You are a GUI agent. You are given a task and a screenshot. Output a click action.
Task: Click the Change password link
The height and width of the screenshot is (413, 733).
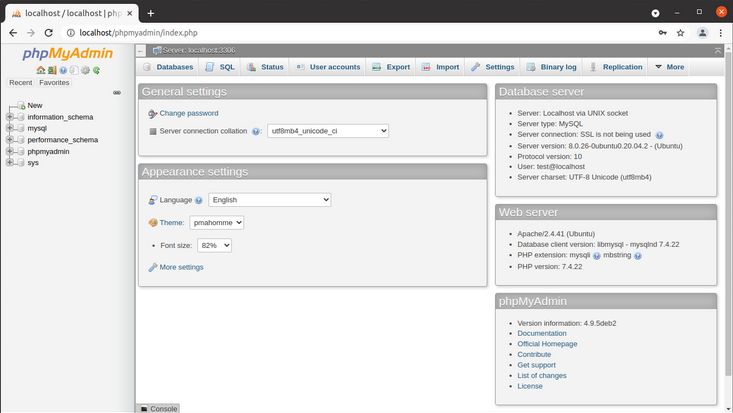click(x=189, y=113)
